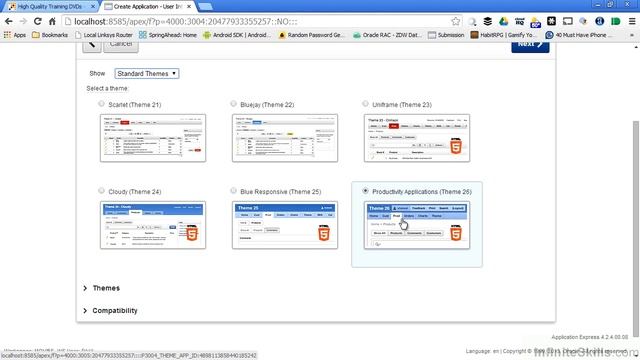Open the 40 Must Have iPhone bookmark
This screenshot has height=360, width=640.
579,35
